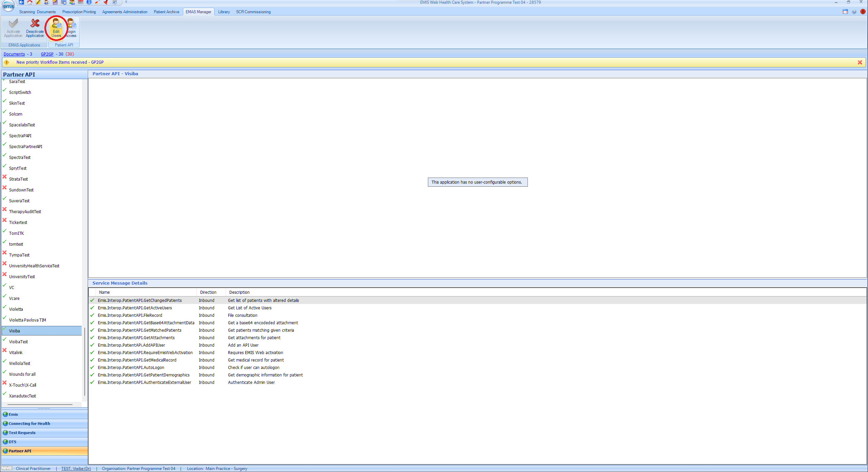Open the Library tab
The height and width of the screenshot is (472, 868).
224,12
